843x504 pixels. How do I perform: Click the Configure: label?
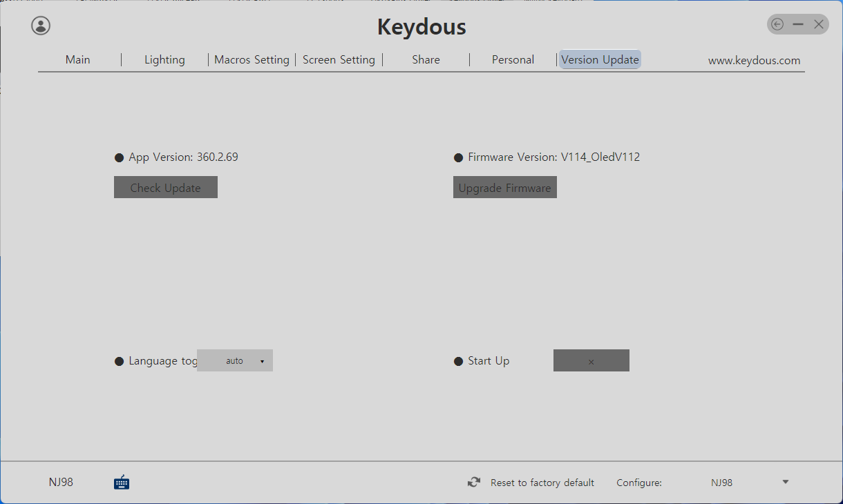click(x=639, y=483)
